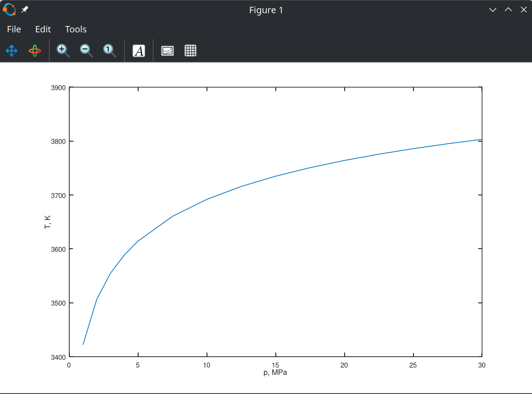Click the up chevron in the title bar
Viewport: 532px width, 394px height.
(x=508, y=10)
